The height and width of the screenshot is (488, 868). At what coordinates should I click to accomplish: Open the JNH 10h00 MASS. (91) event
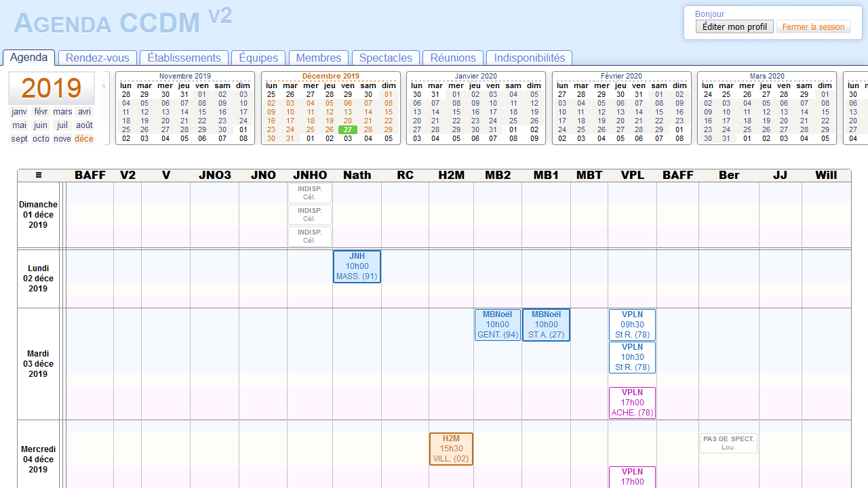click(357, 266)
